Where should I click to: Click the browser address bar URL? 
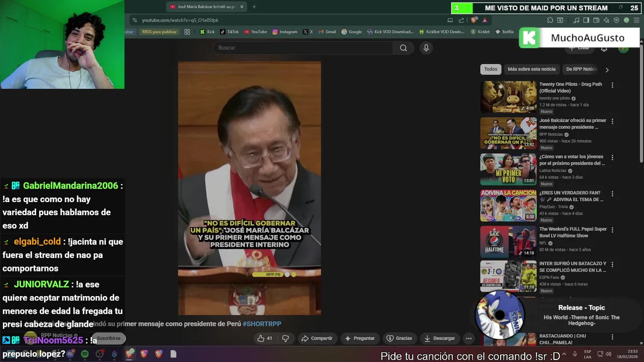coord(180,20)
